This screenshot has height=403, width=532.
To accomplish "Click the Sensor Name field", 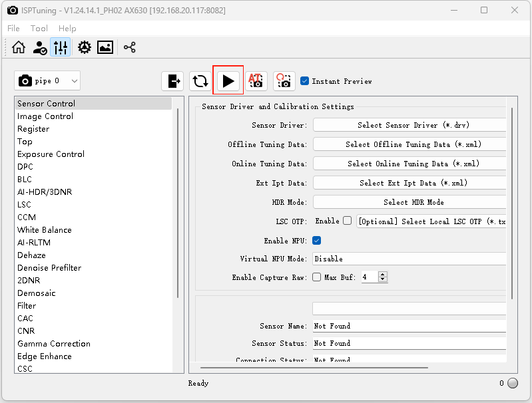I will pyautogui.click(x=409, y=326).
